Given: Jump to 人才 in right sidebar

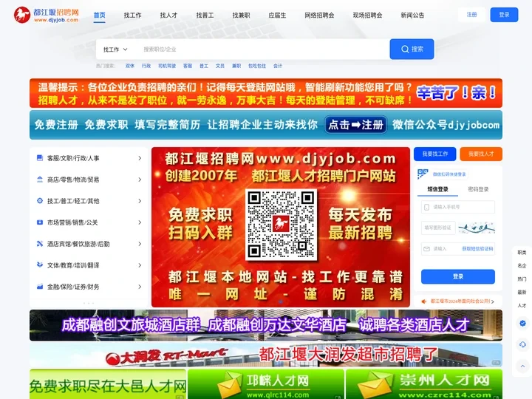Looking at the screenshot, I should (x=522, y=305).
